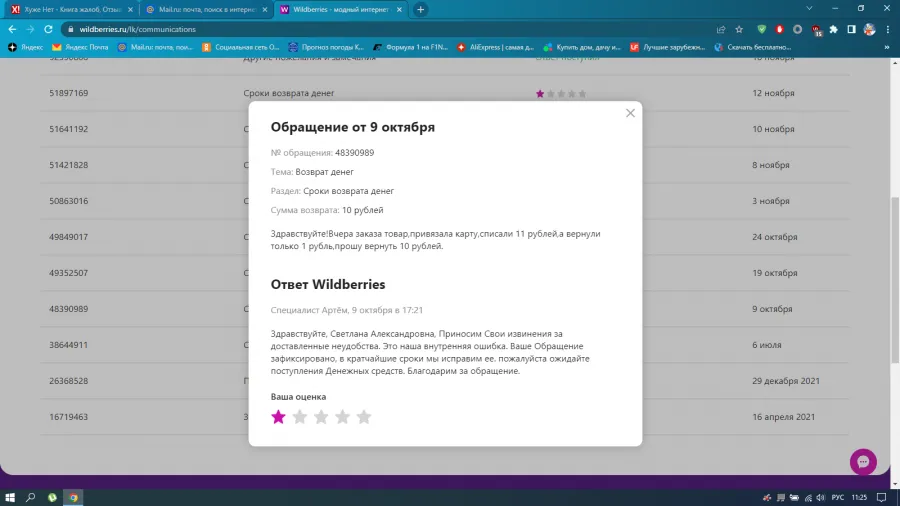The image size is (900, 506).
Task: Open the Лучшие зарубежн bookmark
Action: tap(668, 47)
